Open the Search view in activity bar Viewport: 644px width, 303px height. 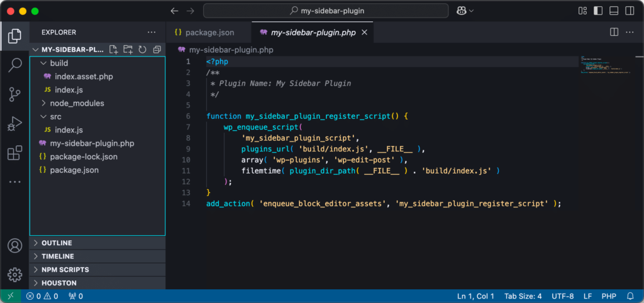(x=14, y=65)
